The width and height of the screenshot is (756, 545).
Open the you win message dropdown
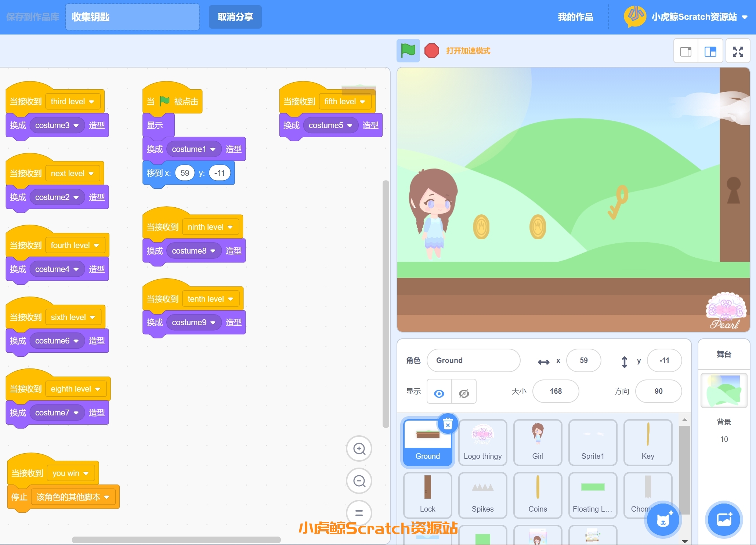pyautogui.click(x=70, y=473)
